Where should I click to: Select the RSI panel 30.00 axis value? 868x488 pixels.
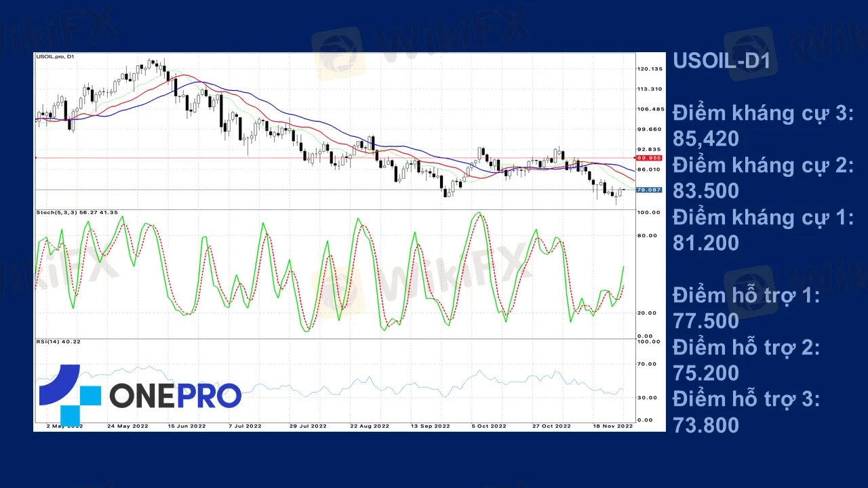(647, 397)
